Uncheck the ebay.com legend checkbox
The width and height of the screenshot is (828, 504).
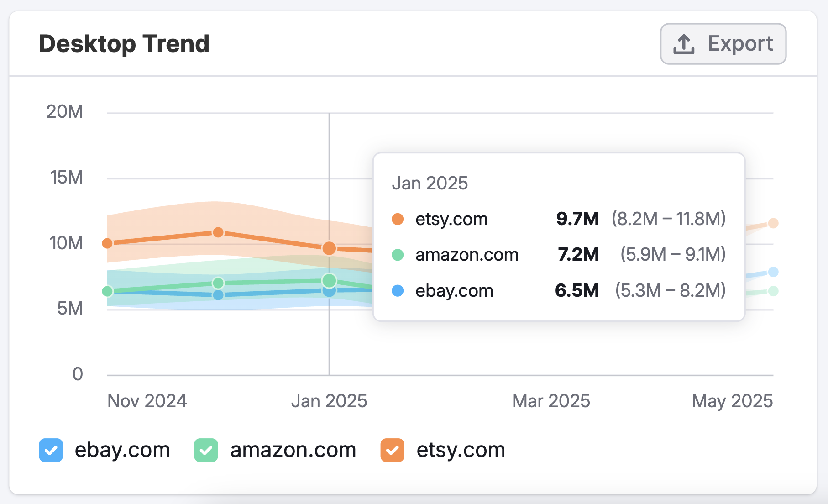pos(51,450)
